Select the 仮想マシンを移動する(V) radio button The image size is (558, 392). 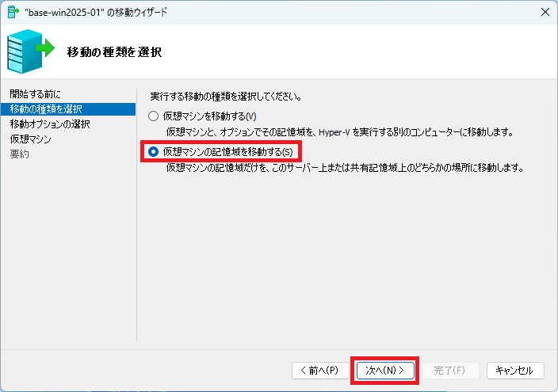point(153,116)
